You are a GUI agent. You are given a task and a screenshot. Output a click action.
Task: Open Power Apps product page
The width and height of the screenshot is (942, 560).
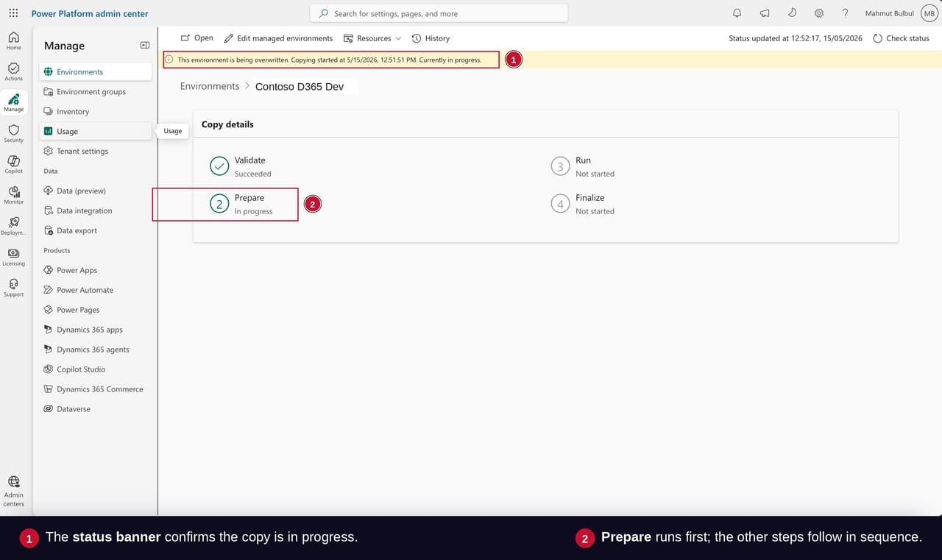point(96,270)
